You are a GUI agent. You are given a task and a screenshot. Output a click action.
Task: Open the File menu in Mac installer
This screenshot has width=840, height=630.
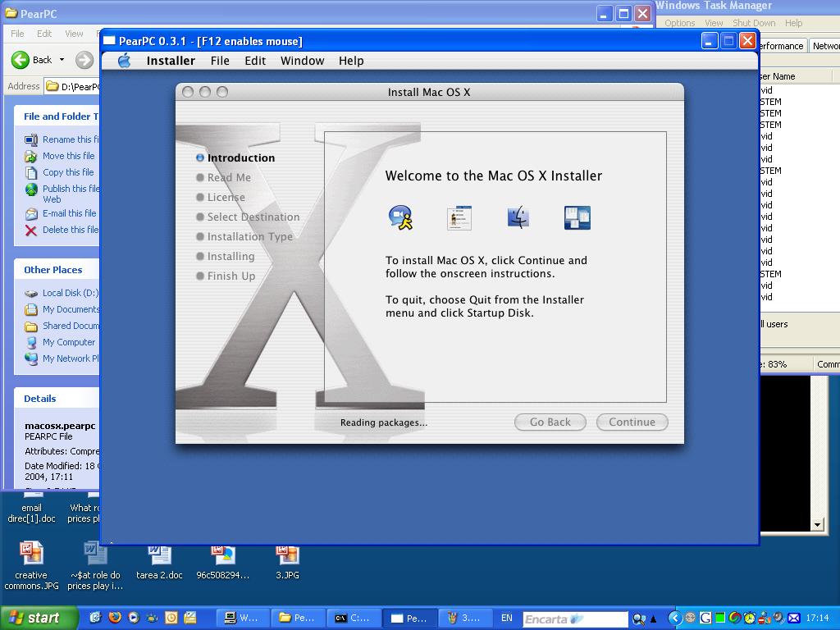(x=220, y=61)
